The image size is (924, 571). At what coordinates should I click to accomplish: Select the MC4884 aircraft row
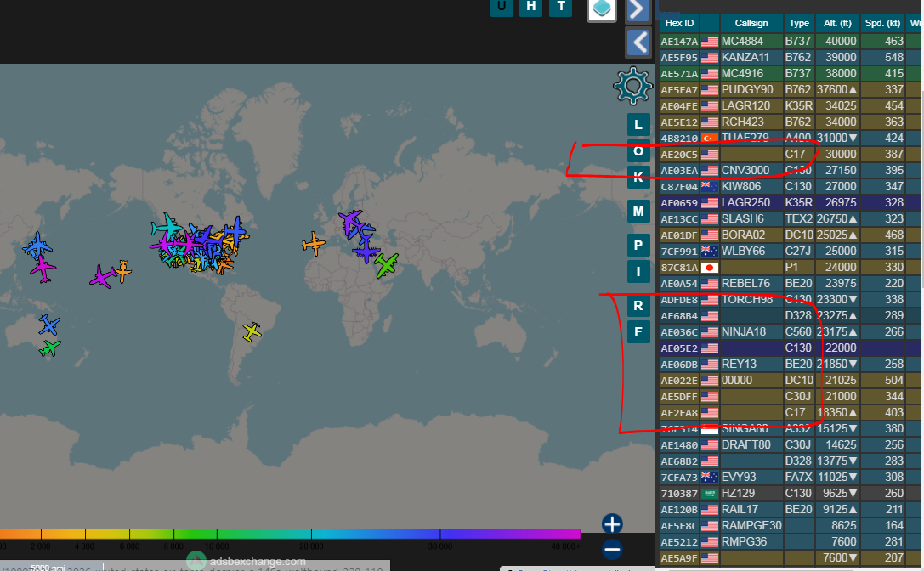pyautogui.click(x=790, y=42)
